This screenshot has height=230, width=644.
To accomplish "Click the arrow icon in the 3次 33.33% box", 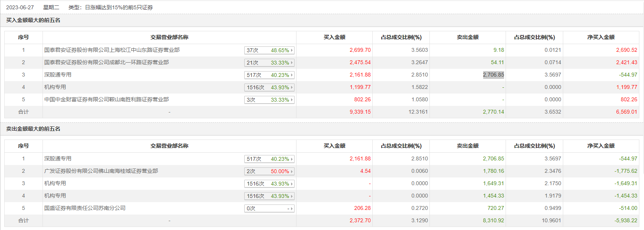I will pyautogui.click(x=292, y=100).
